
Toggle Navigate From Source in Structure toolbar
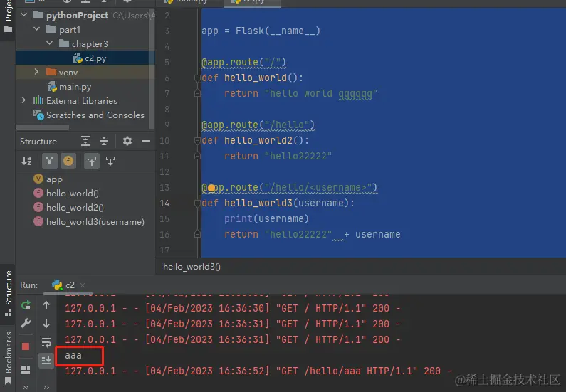pos(110,161)
